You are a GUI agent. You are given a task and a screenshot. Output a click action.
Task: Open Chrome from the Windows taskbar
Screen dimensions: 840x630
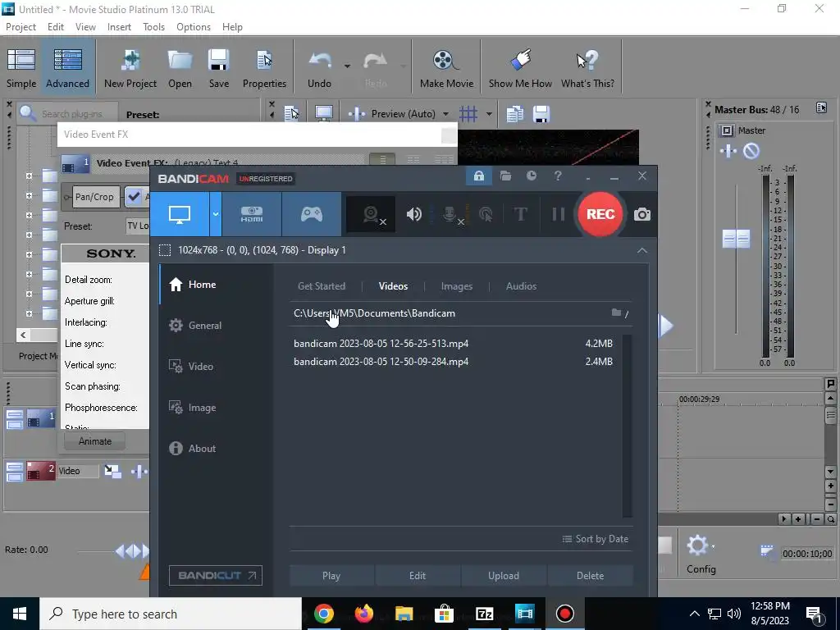tap(323, 614)
